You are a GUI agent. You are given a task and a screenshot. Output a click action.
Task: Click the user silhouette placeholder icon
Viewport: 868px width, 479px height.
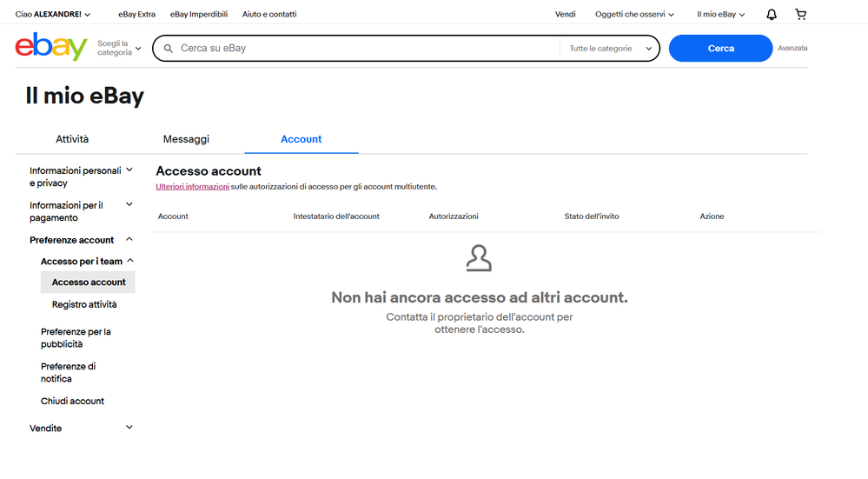(479, 258)
